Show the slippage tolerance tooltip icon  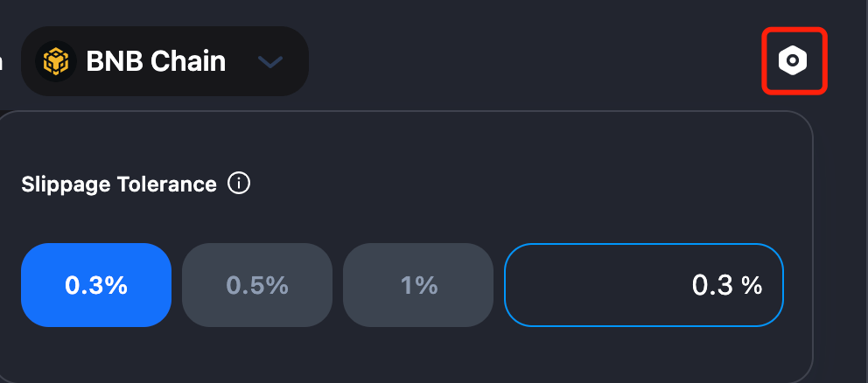tap(239, 184)
